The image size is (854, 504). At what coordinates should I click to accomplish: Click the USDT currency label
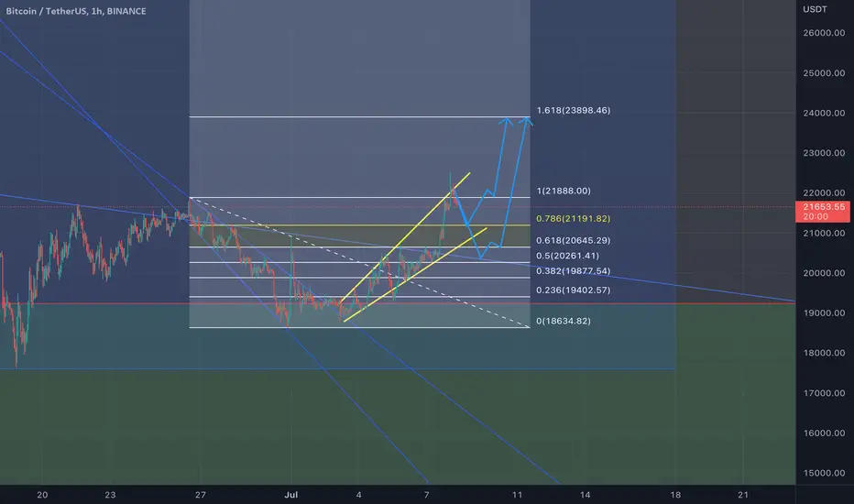pyautogui.click(x=815, y=9)
